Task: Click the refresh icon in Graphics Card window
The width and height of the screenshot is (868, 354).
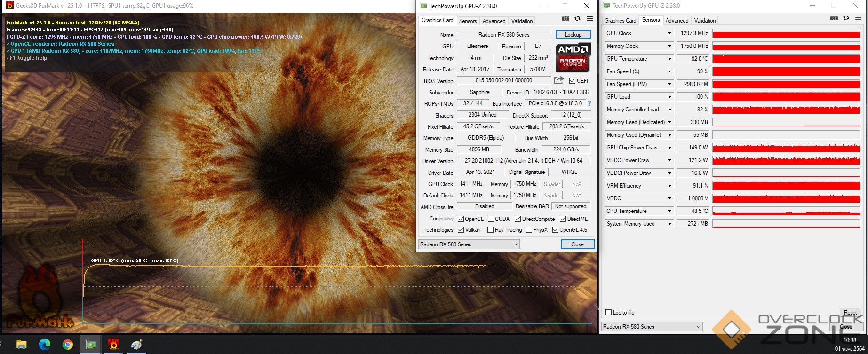Action: point(577,19)
